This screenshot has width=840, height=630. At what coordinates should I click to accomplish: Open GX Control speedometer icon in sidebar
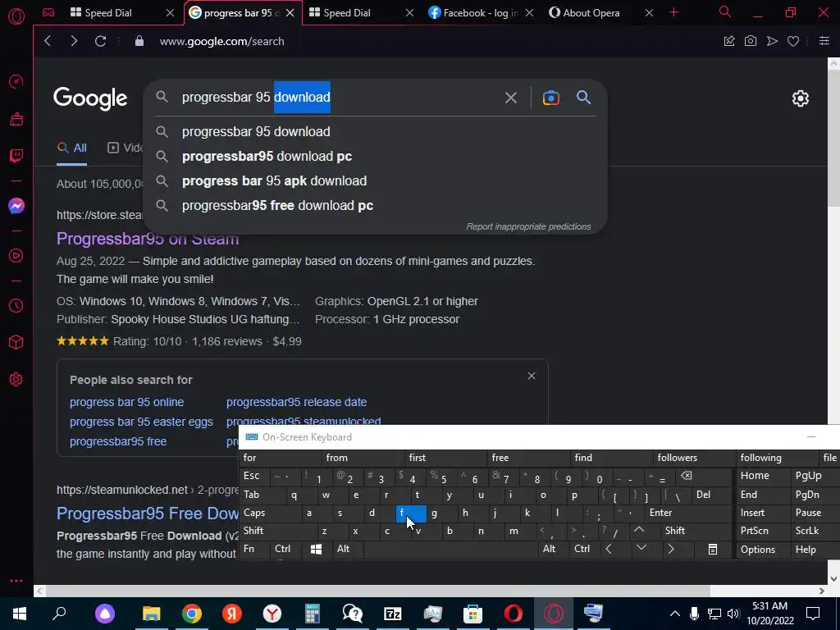pyautogui.click(x=16, y=81)
